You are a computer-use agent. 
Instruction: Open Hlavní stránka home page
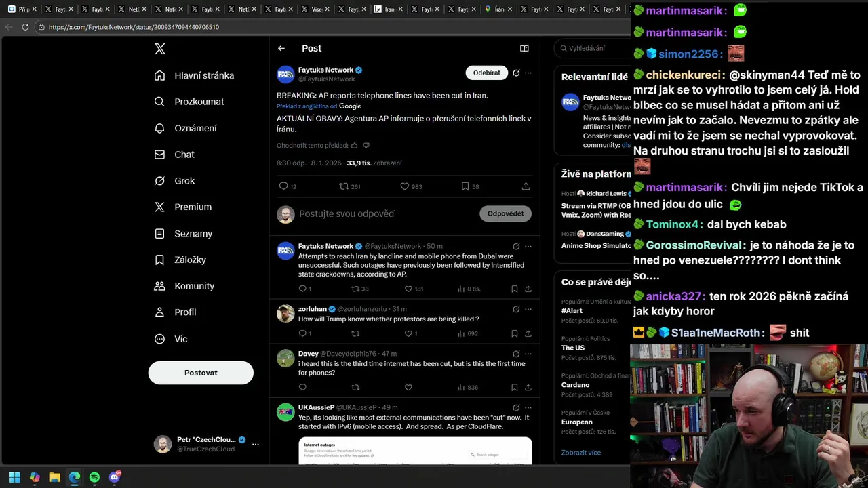pyautogui.click(x=194, y=75)
